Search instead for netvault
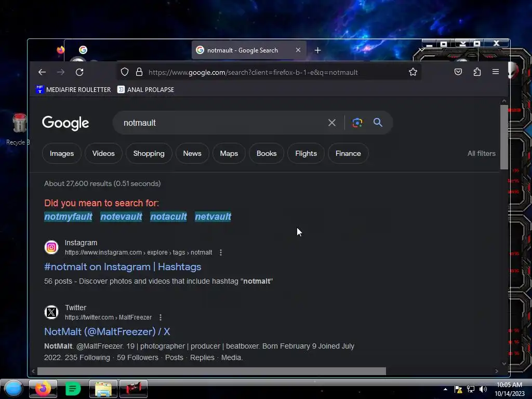The image size is (532, 399). tap(213, 217)
